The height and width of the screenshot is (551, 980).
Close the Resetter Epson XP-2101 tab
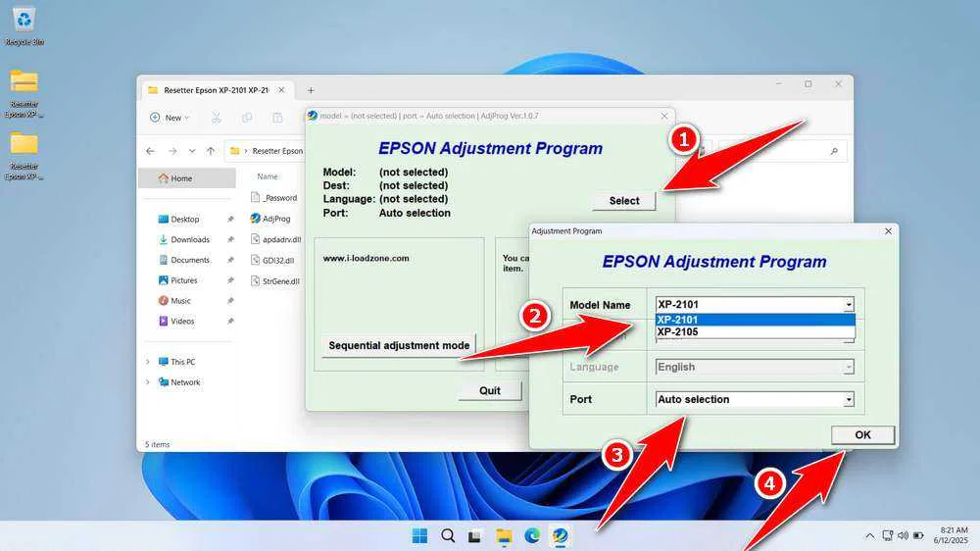281,90
